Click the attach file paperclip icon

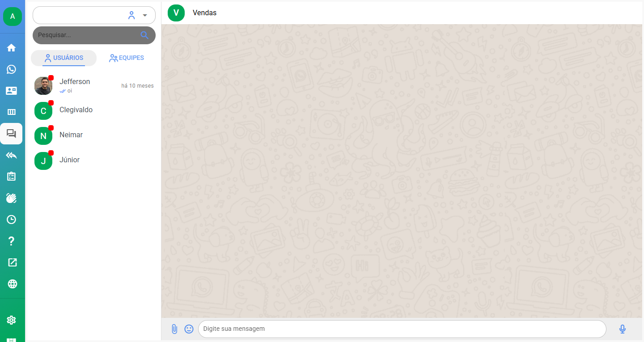174,329
